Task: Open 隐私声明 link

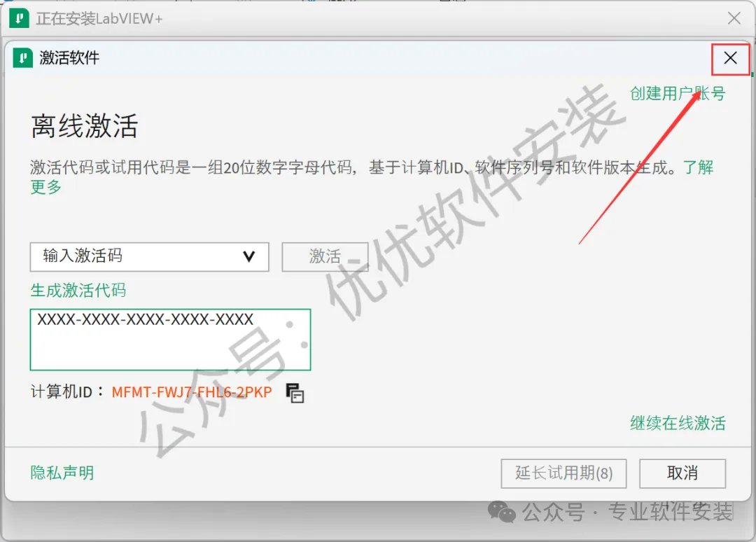Action: [x=62, y=473]
